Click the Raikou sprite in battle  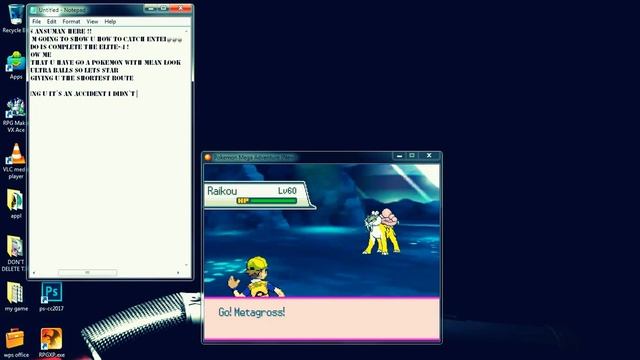[382, 231]
